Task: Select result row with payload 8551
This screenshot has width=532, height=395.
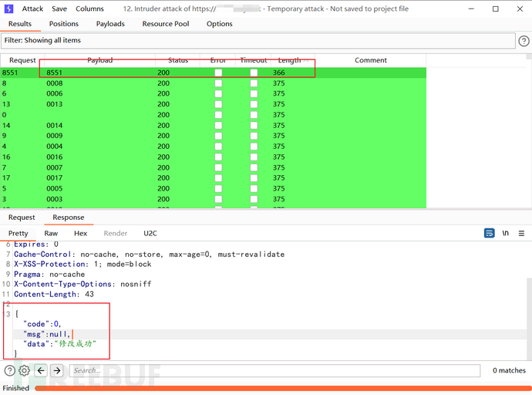Action: (x=213, y=73)
